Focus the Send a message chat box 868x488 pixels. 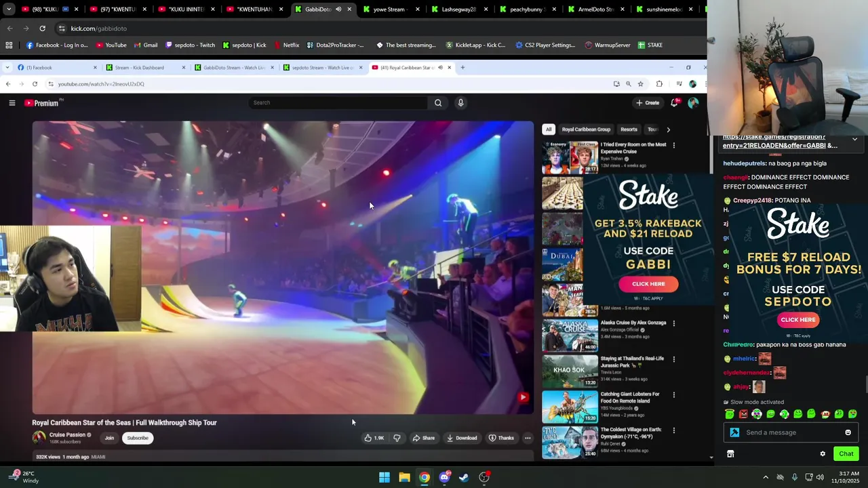pyautogui.click(x=792, y=432)
